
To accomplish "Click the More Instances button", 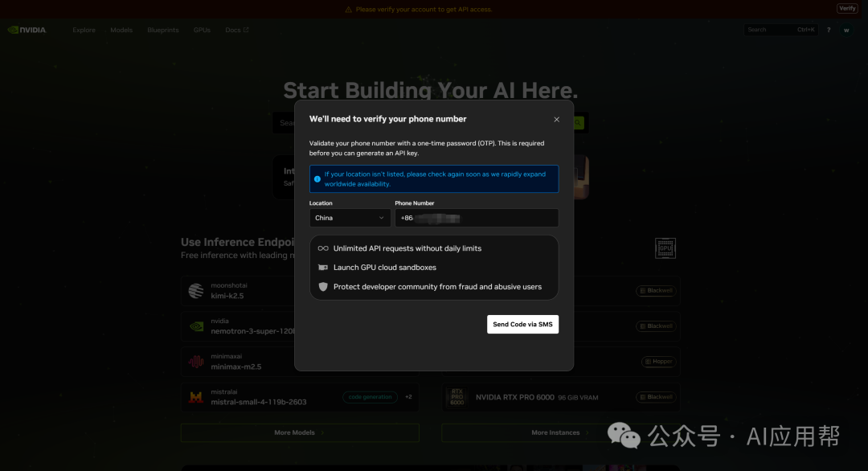I will [x=560, y=432].
